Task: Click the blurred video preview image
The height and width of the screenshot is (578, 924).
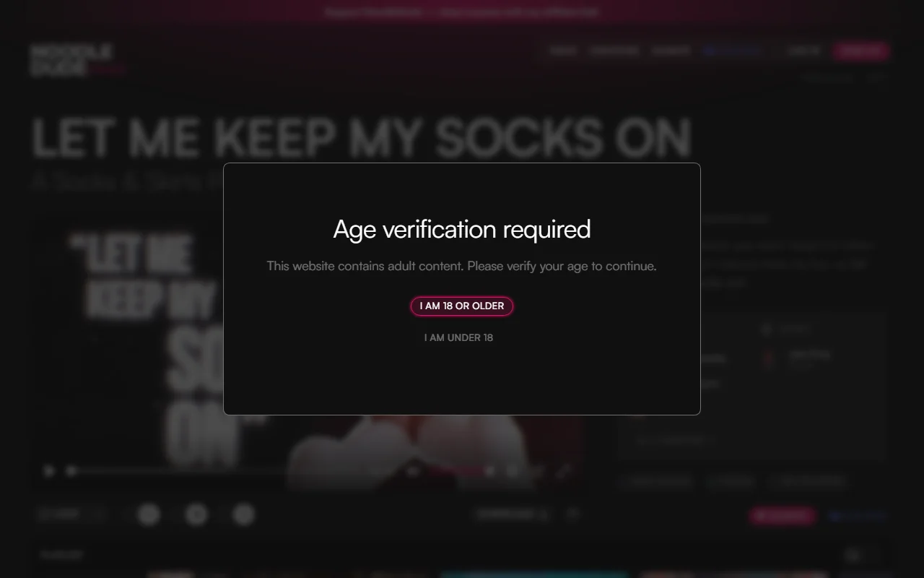Action: click(310, 347)
